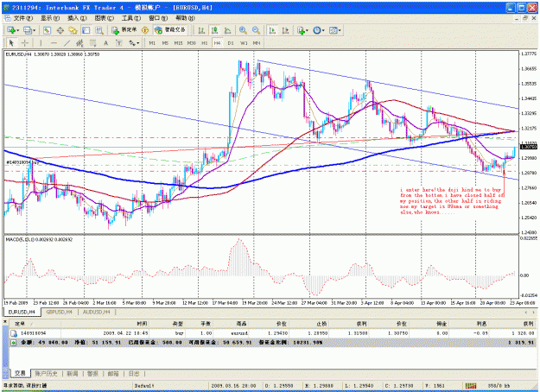This screenshot has height=392, width=540.
Task: Select the Equidistant Channel tool
Action: click(x=79, y=43)
